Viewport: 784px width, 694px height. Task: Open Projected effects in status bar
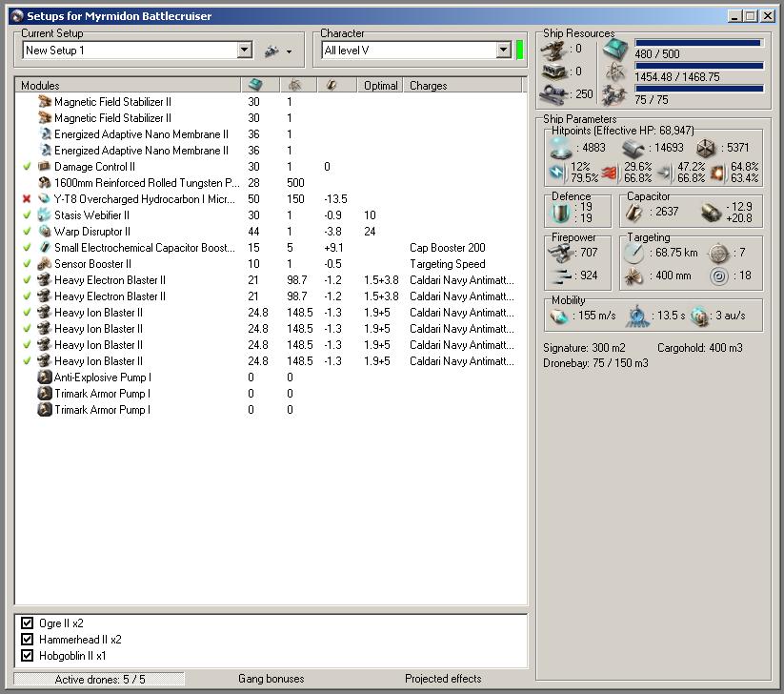[443, 679]
